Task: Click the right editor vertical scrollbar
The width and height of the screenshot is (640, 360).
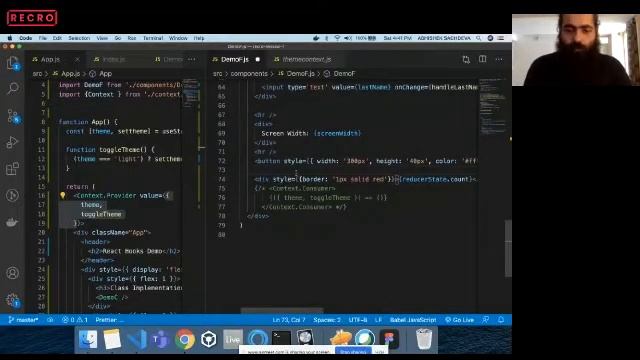Action: [508, 248]
